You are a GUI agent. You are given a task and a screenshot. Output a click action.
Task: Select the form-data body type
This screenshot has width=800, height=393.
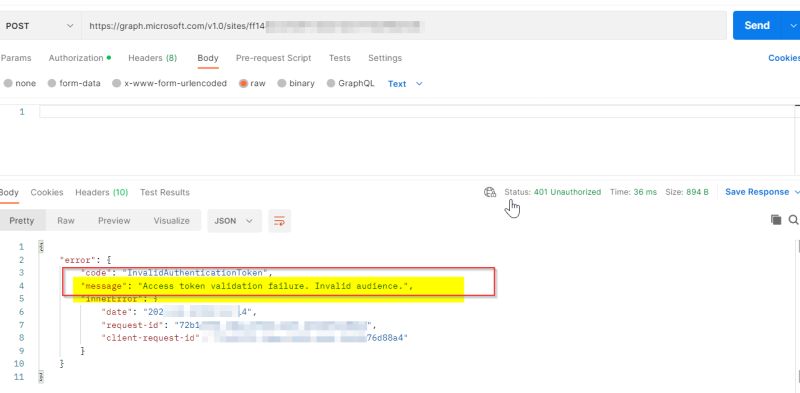pyautogui.click(x=74, y=83)
